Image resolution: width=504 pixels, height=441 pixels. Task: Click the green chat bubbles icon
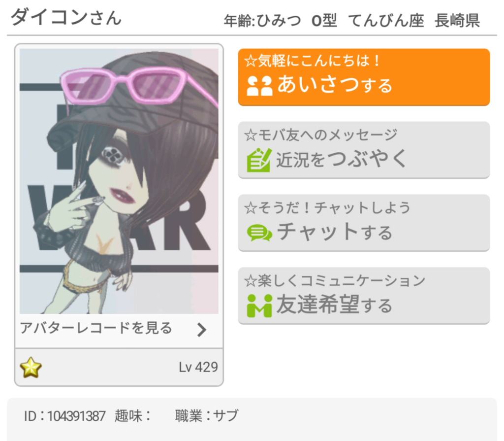(259, 233)
